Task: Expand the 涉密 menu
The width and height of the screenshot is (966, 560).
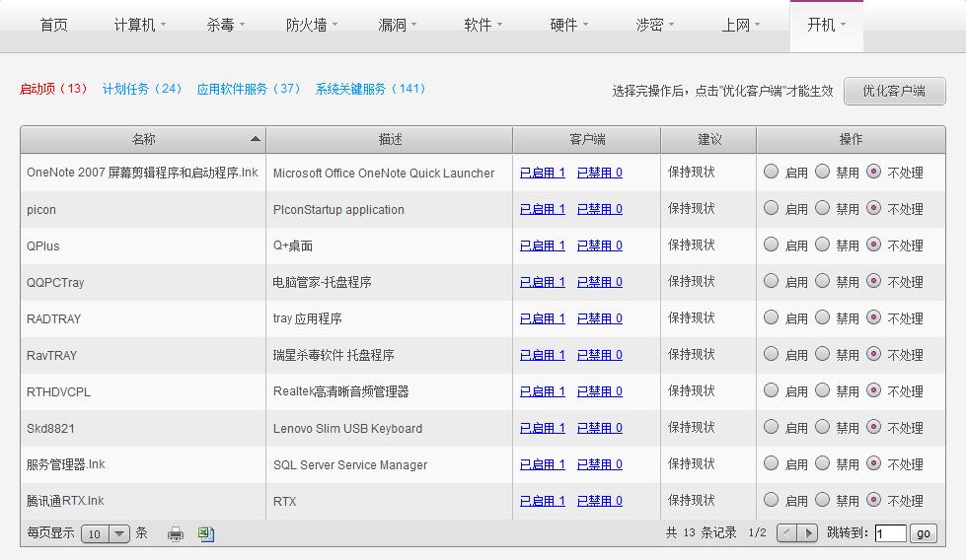Action: (x=654, y=25)
